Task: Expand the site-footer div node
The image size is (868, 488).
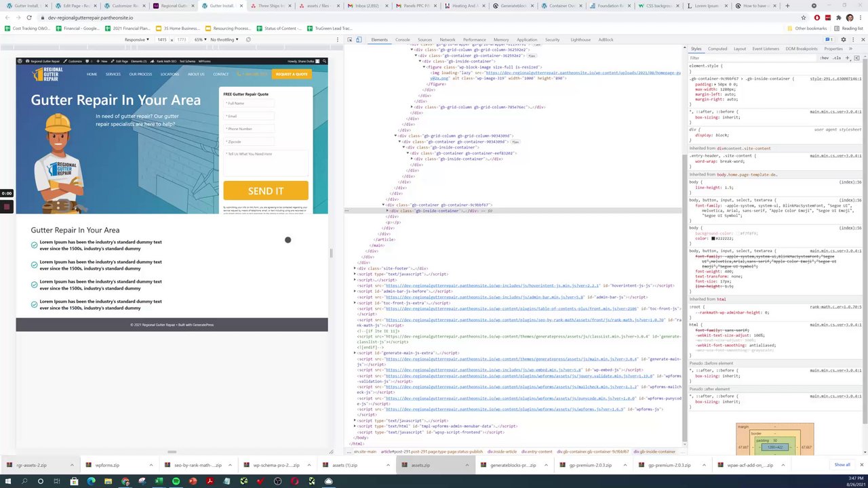Action: (x=355, y=268)
